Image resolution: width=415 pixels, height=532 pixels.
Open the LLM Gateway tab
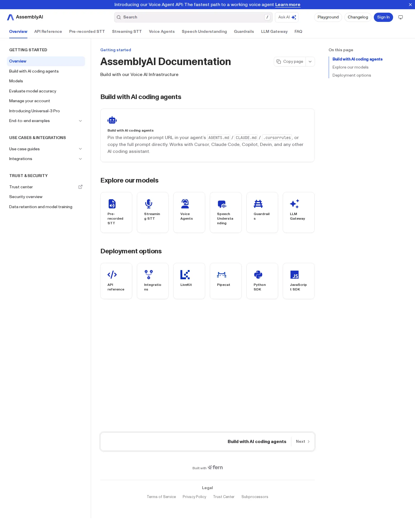pos(274,32)
